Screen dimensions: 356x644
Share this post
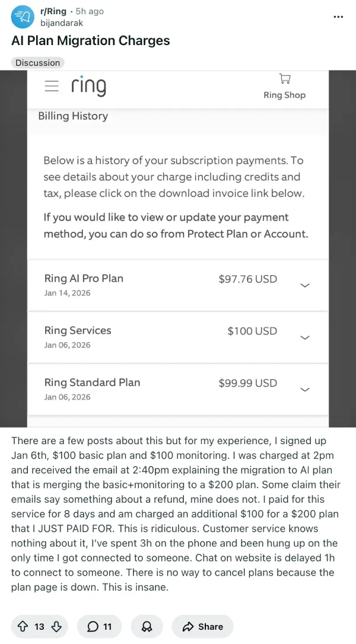click(202, 626)
